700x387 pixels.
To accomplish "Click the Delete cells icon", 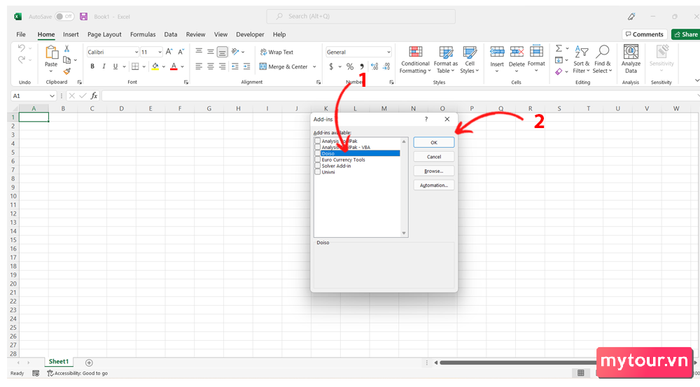I will [517, 52].
